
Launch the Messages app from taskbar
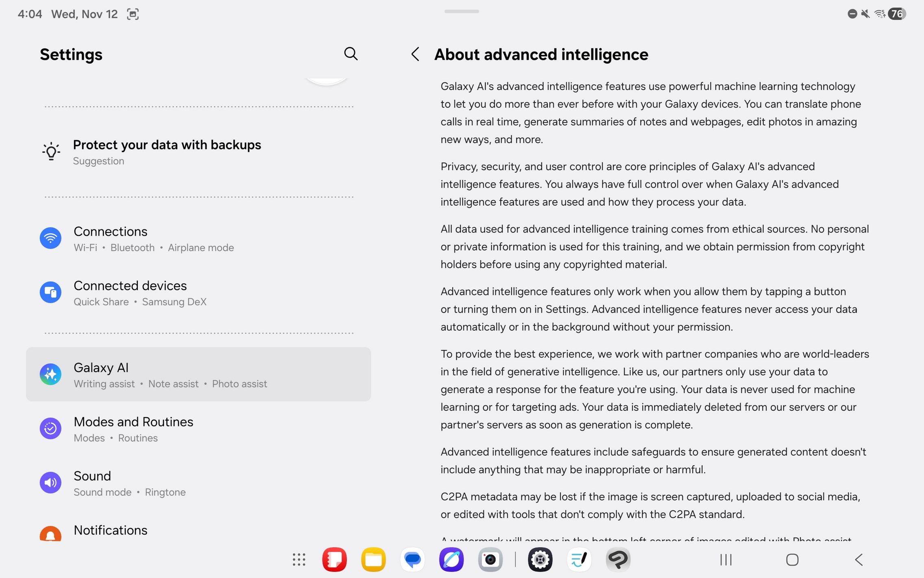coord(412,560)
